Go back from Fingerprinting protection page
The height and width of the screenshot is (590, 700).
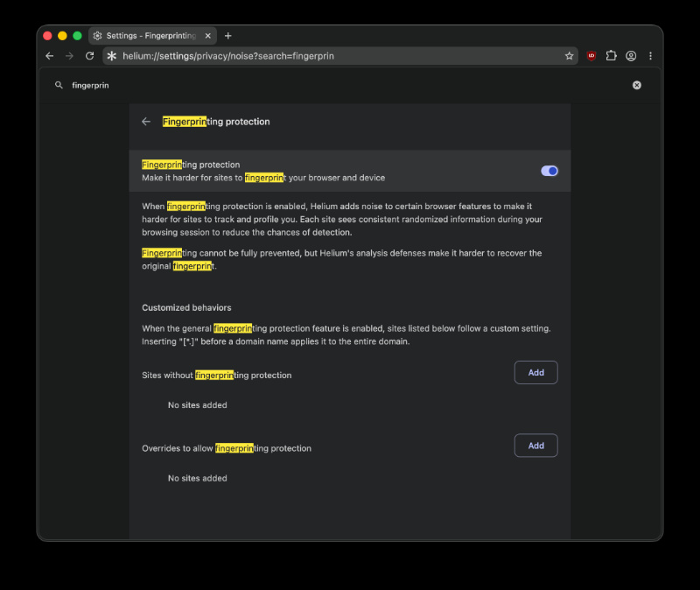pyautogui.click(x=146, y=122)
